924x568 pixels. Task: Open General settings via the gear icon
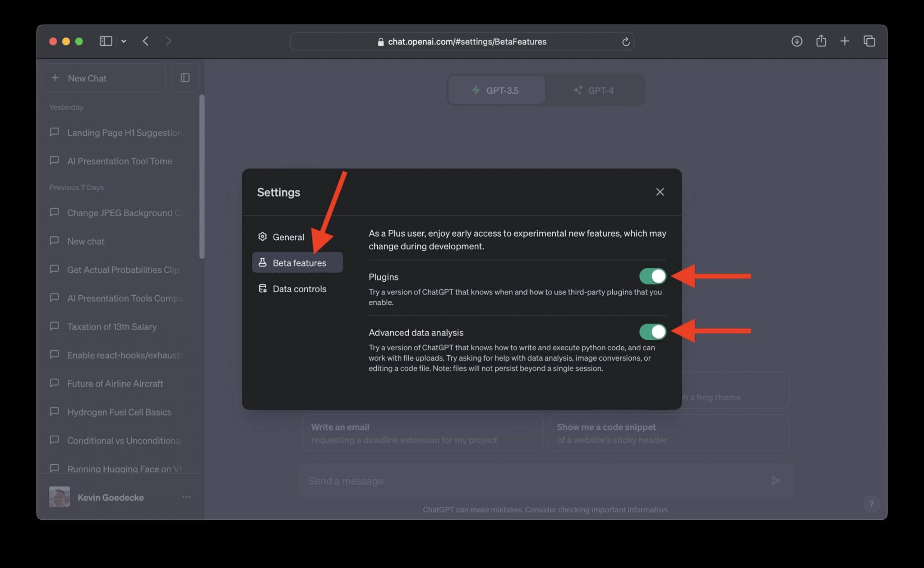point(262,237)
